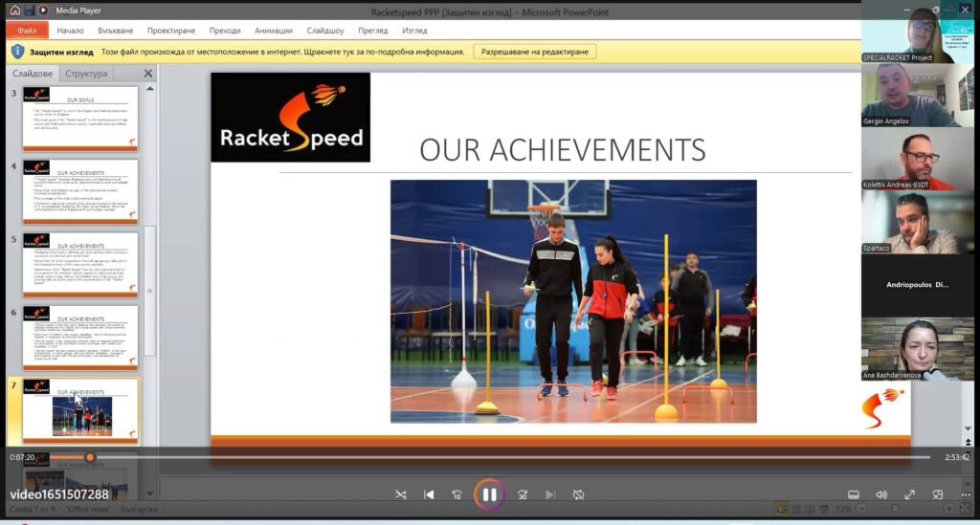The image size is (980, 525).
Task: Select slide 6 thumbnail
Action: (x=80, y=338)
